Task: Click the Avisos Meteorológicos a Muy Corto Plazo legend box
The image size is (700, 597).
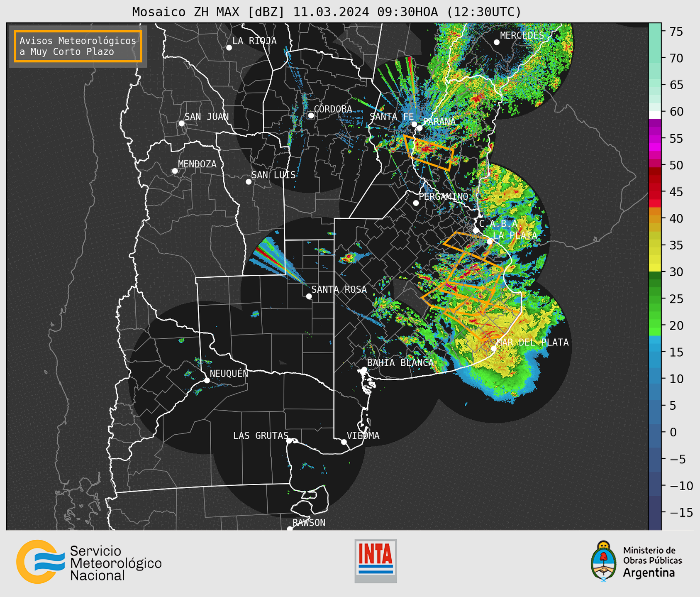Action: pos(78,46)
